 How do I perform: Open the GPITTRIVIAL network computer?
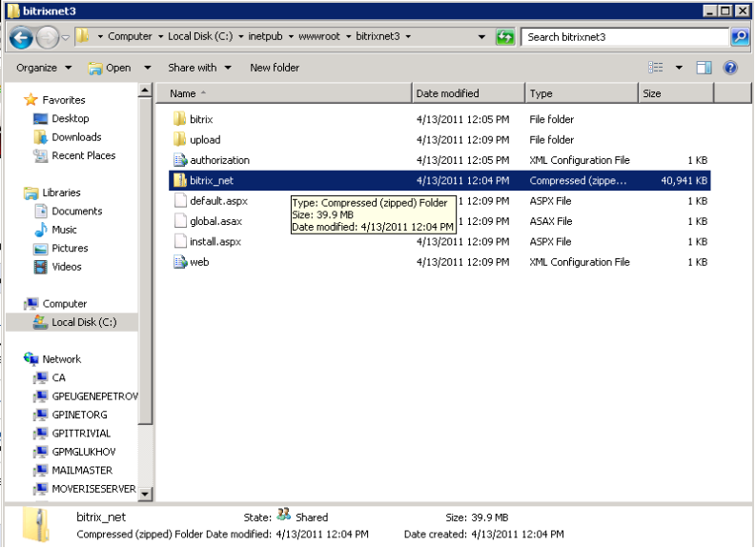click(x=81, y=434)
